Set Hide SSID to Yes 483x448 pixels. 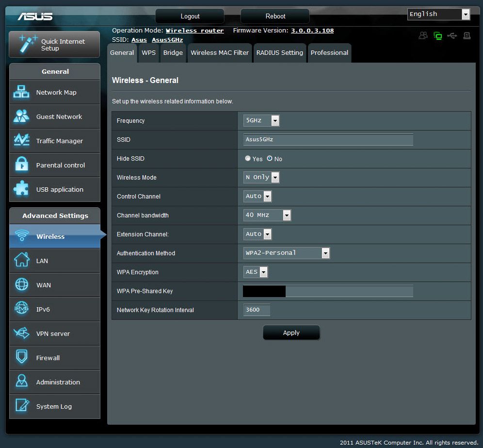tap(248, 159)
